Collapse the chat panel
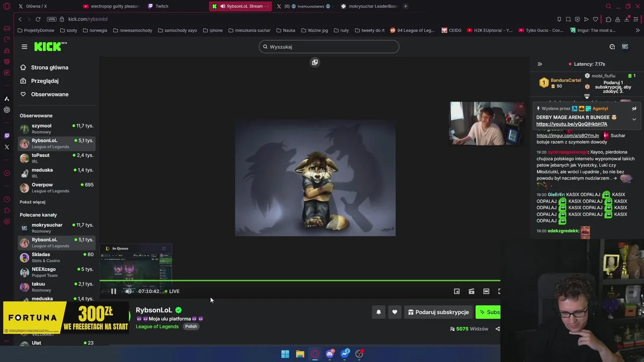 540,64
